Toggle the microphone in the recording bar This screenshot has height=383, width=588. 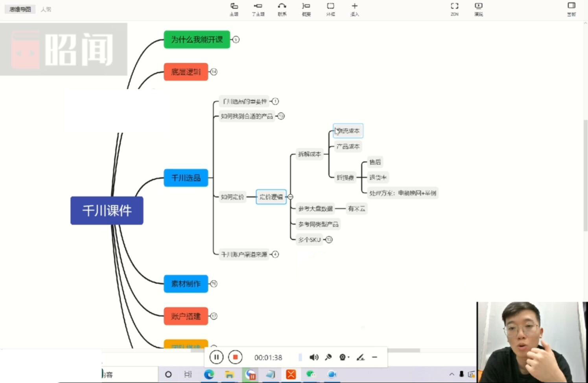(328, 357)
